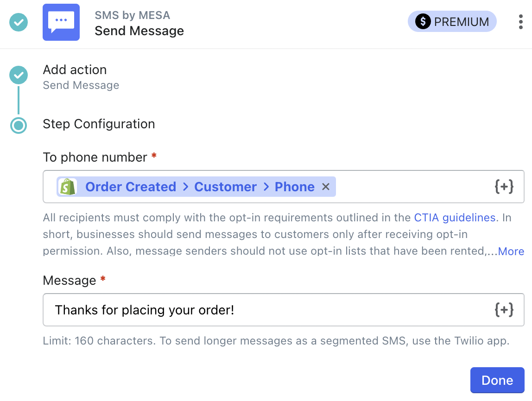Viewport: 532px width, 401px height.
Task: Click the Shopify bag icon in phone token
Action: [68, 187]
